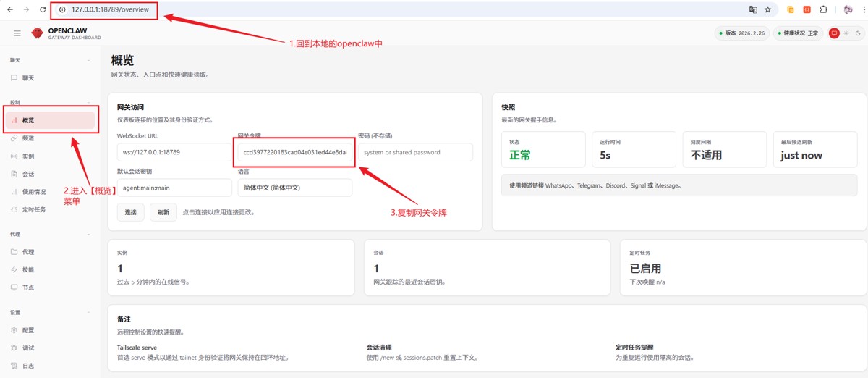
Task: Go back with the browser back arrow
Action: point(9,9)
